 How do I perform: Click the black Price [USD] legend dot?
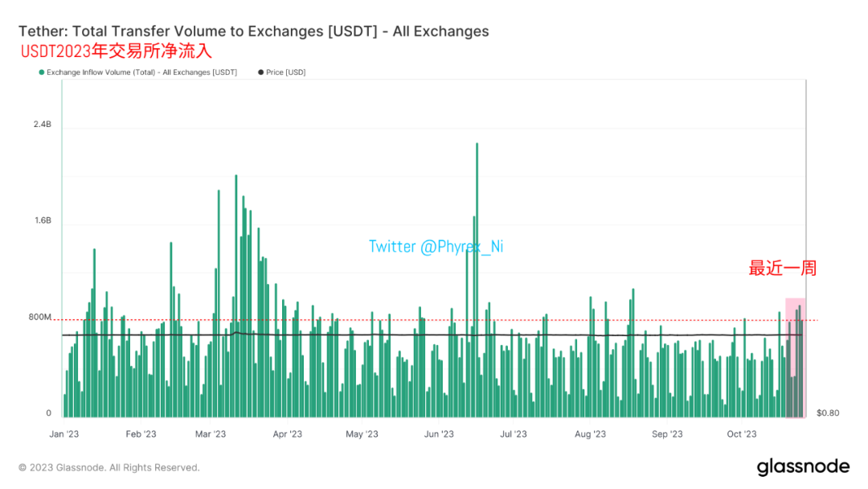tap(261, 72)
